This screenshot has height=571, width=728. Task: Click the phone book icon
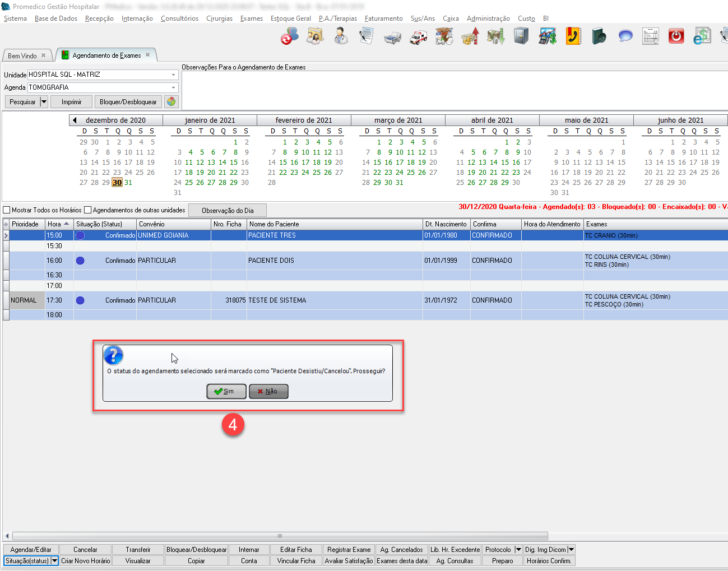tap(573, 36)
